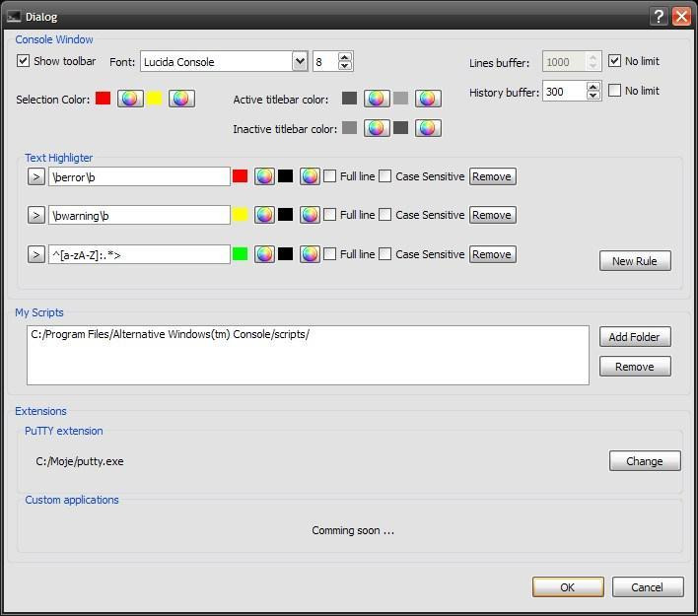Open background color picker for \bwarning\b rule
Viewport: 698px width, 616px height.
click(310, 215)
